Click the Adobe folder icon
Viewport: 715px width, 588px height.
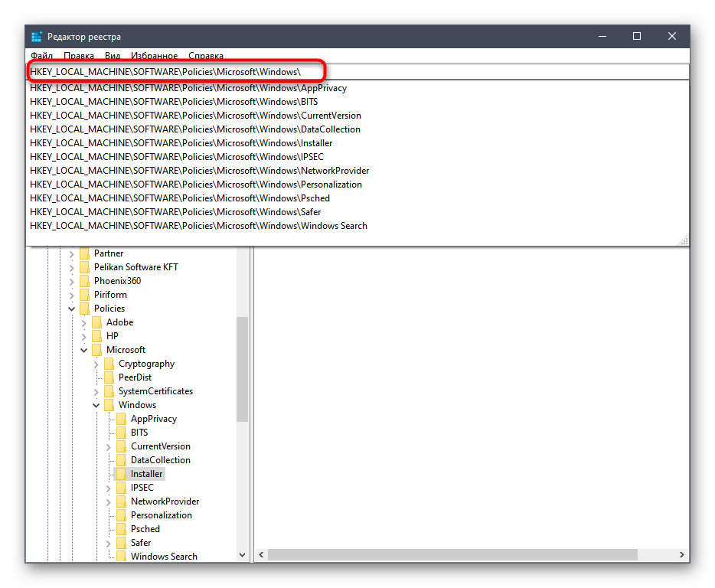pyautogui.click(x=96, y=322)
